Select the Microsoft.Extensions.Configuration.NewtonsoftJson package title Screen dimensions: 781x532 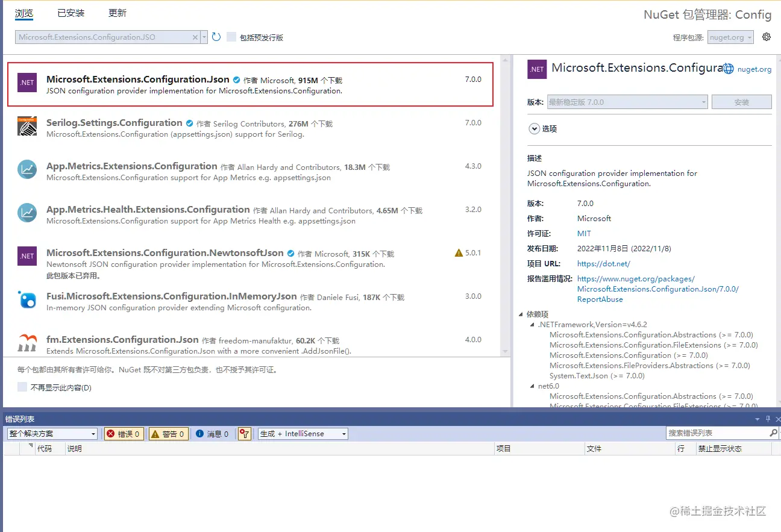[x=165, y=252]
